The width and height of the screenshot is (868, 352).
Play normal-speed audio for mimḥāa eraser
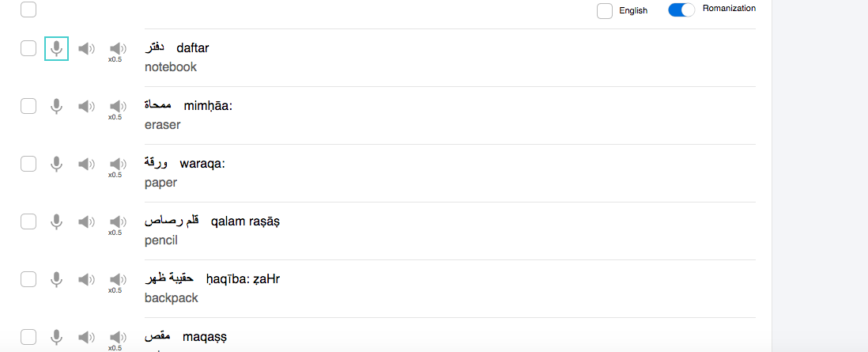86,107
